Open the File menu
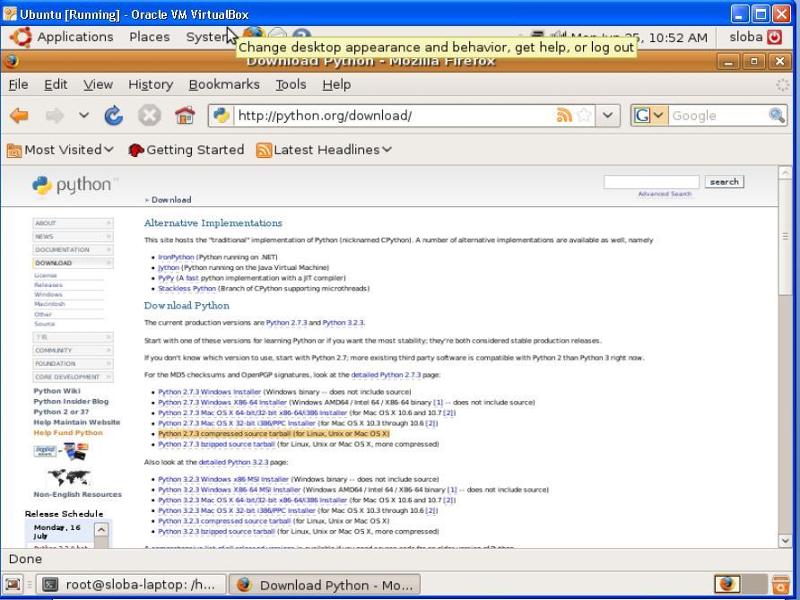800x600 pixels. (18, 85)
